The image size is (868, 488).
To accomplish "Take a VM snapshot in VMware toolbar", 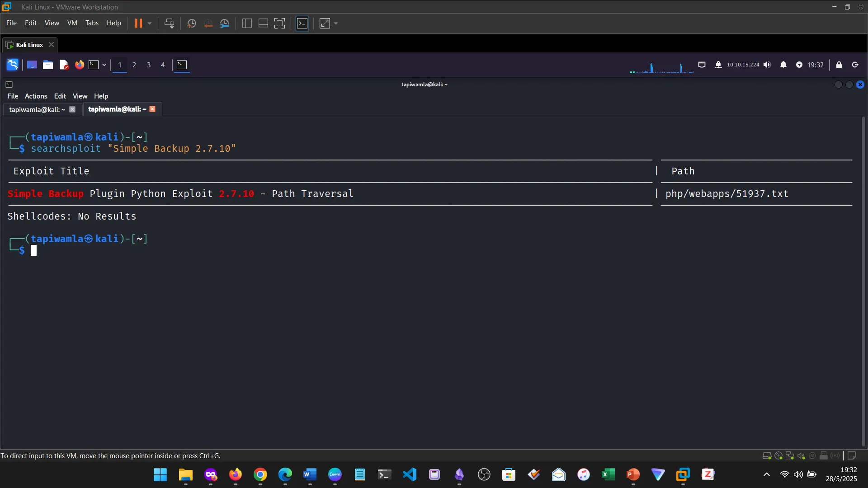I will tap(191, 23).
